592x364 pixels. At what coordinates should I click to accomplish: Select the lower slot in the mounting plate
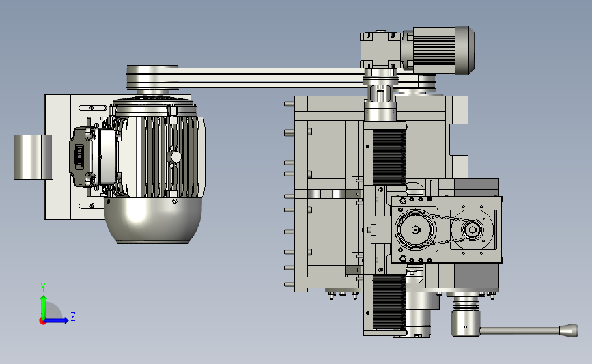click(x=91, y=206)
